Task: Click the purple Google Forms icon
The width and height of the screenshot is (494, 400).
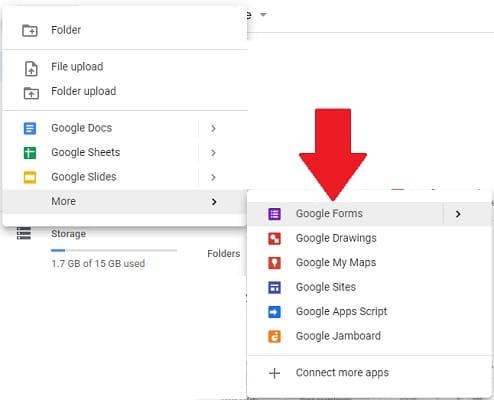Action: click(274, 214)
